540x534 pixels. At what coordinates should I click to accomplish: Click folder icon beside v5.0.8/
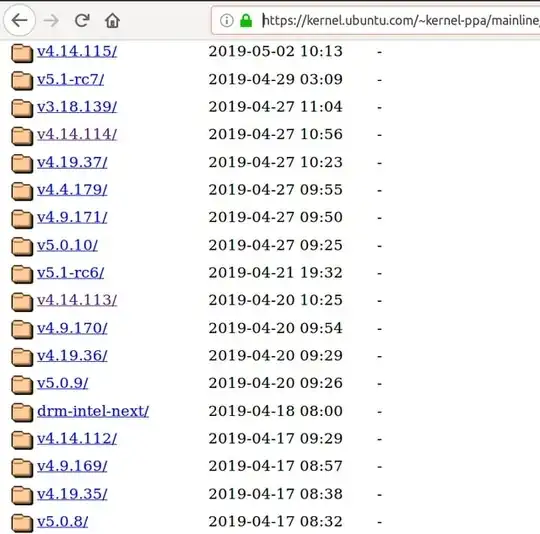pyautogui.click(x=22, y=523)
